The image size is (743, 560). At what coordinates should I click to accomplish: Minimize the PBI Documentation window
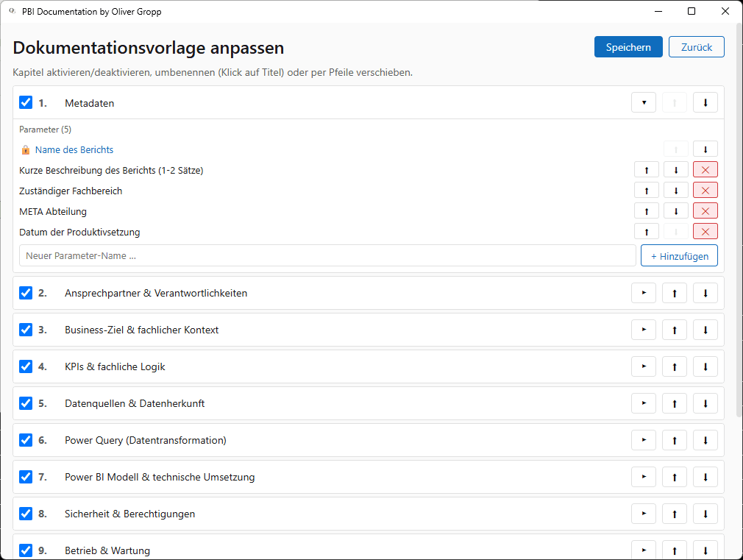click(658, 11)
